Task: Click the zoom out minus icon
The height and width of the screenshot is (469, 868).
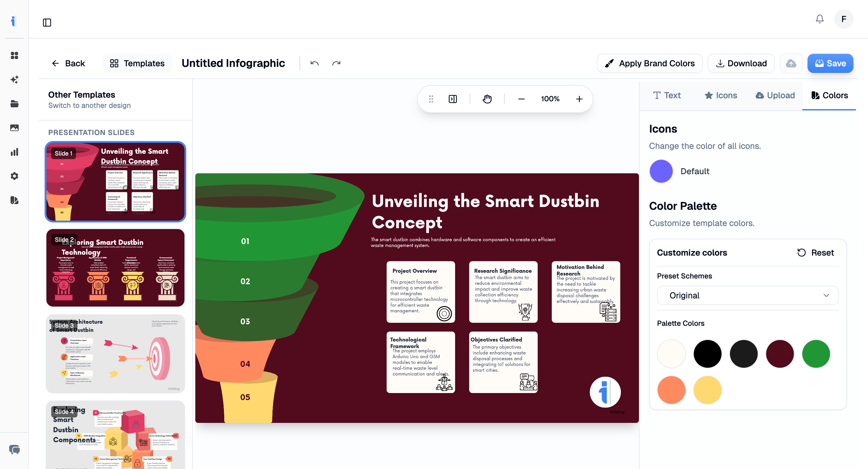Action: pyautogui.click(x=521, y=99)
